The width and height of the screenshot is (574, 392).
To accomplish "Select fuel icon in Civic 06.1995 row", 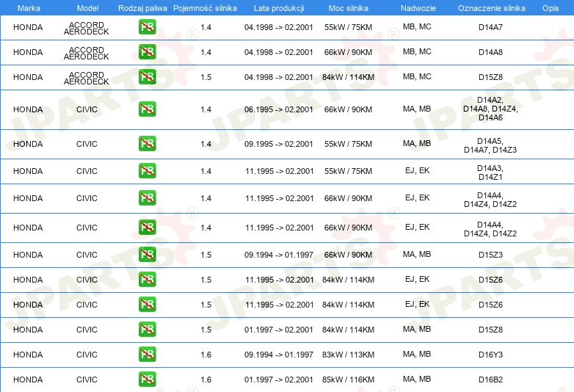I will [147, 109].
